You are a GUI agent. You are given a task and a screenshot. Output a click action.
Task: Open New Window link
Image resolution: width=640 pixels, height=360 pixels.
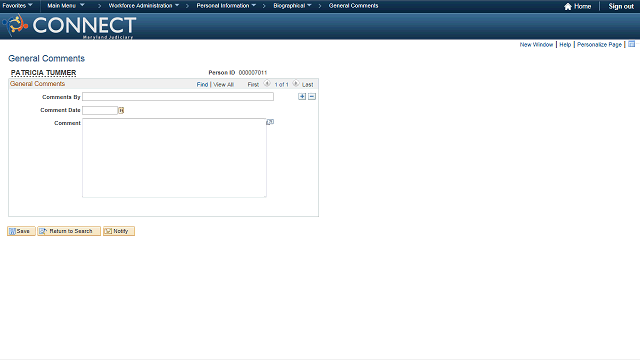[x=536, y=44]
